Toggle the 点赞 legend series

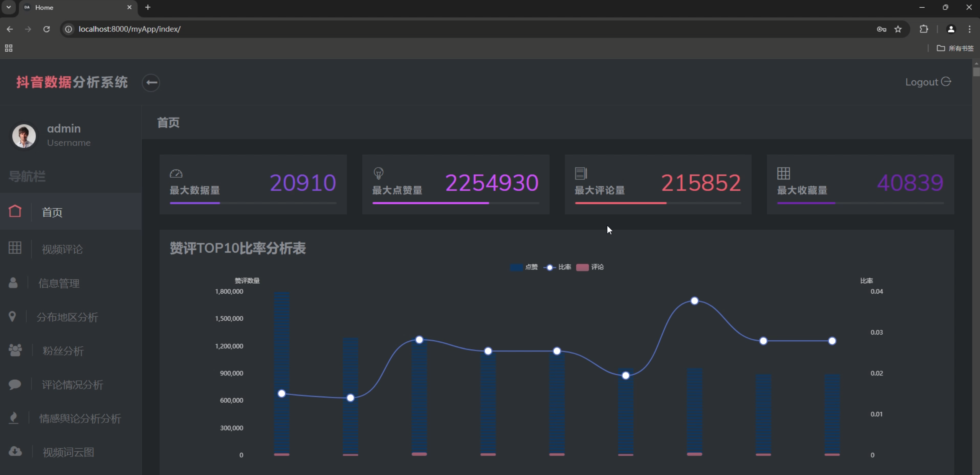click(x=524, y=267)
